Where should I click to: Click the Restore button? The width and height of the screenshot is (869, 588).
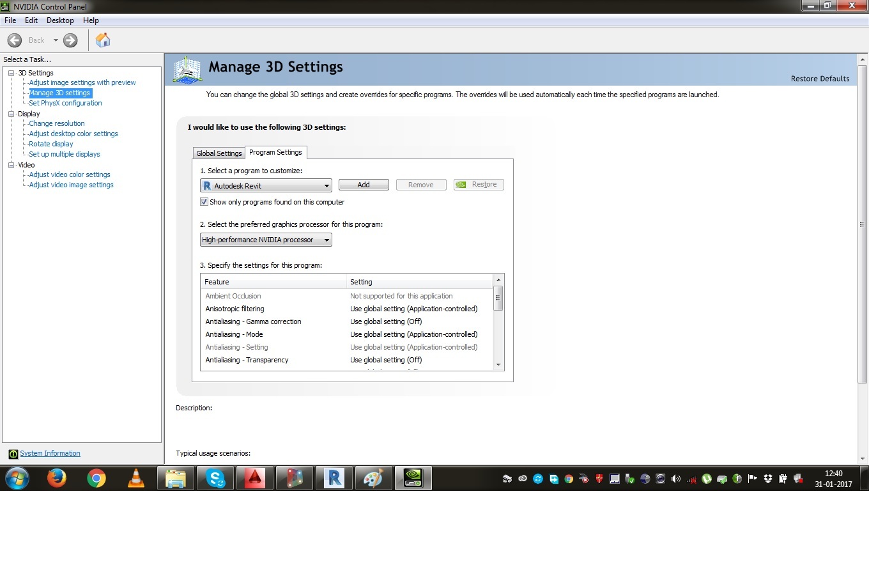[479, 185]
